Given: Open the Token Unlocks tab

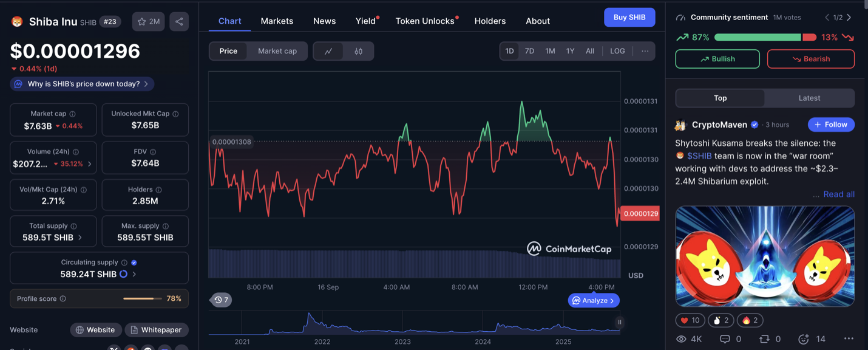Looking at the screenshot, I should pyautogui.click(x=425, y=21).
